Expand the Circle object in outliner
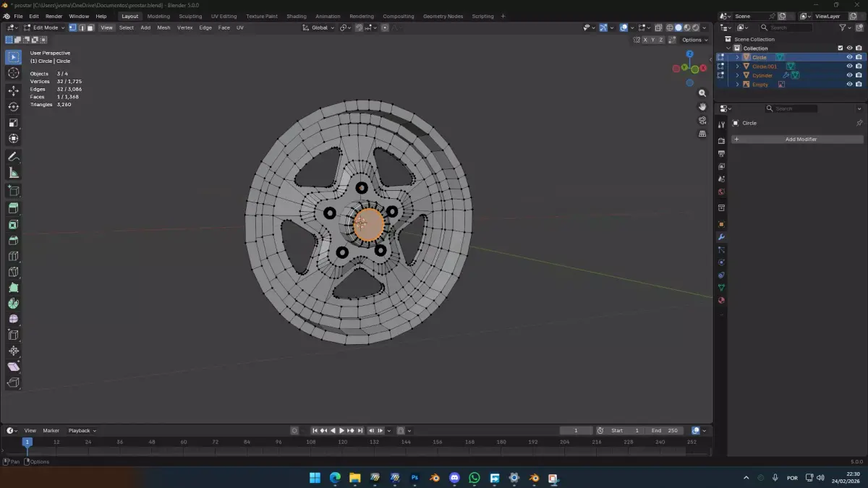868x488 pixels. pyautogui.click(x=737, y=57)
